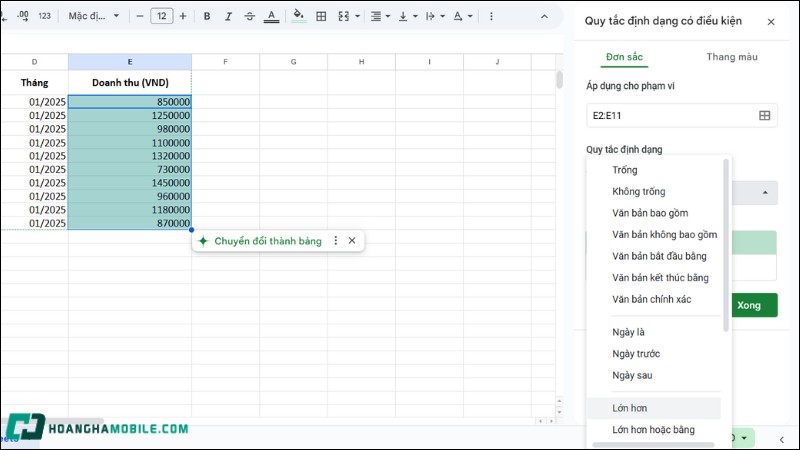Toggle strikethrough formatting
This screenshot has width=800, height=450.
[x=249, y=16]
